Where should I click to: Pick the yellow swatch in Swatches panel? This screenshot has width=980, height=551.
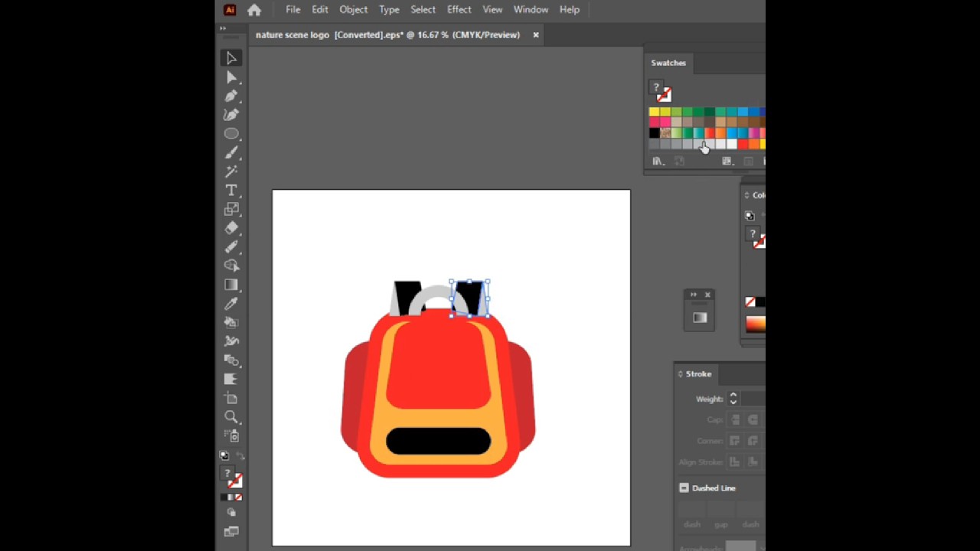pos(654,112)
